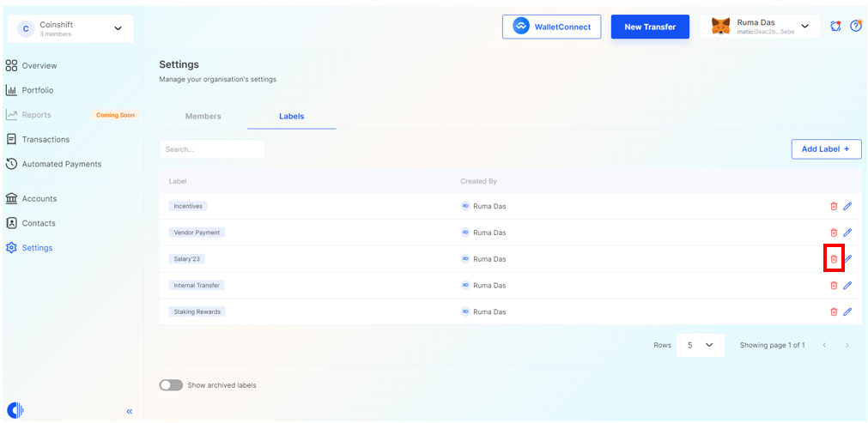
Task: Delete the Salary'23 label
Action: [x=833, y=259]
